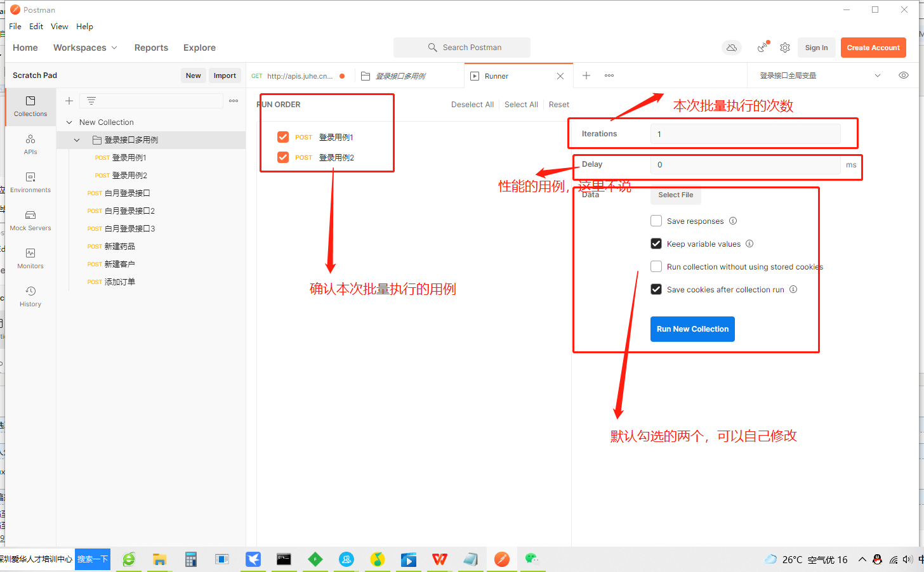Click Deselect All in run order
The width and height of the screenshot is (924, 572).
coord(472,105)
